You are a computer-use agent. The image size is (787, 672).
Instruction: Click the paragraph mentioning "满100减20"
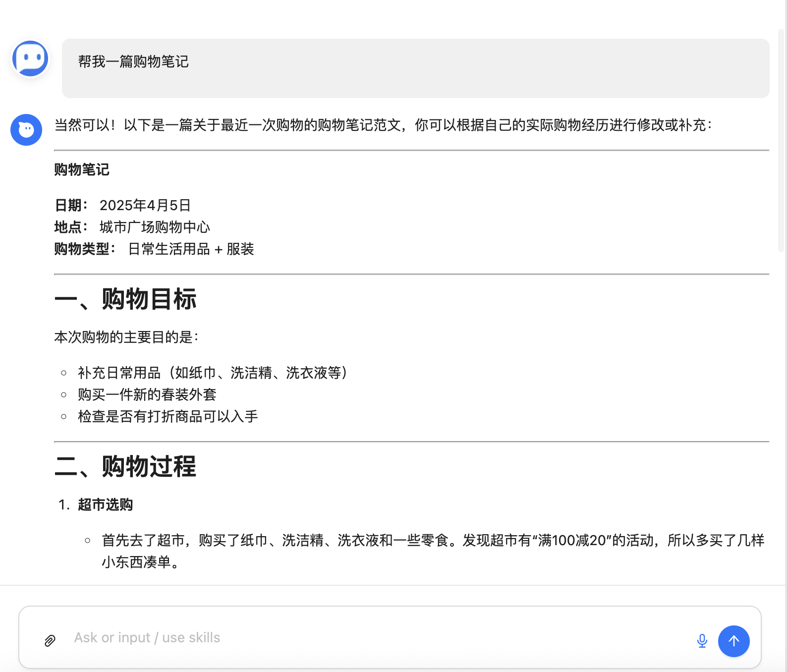(432, 541)
